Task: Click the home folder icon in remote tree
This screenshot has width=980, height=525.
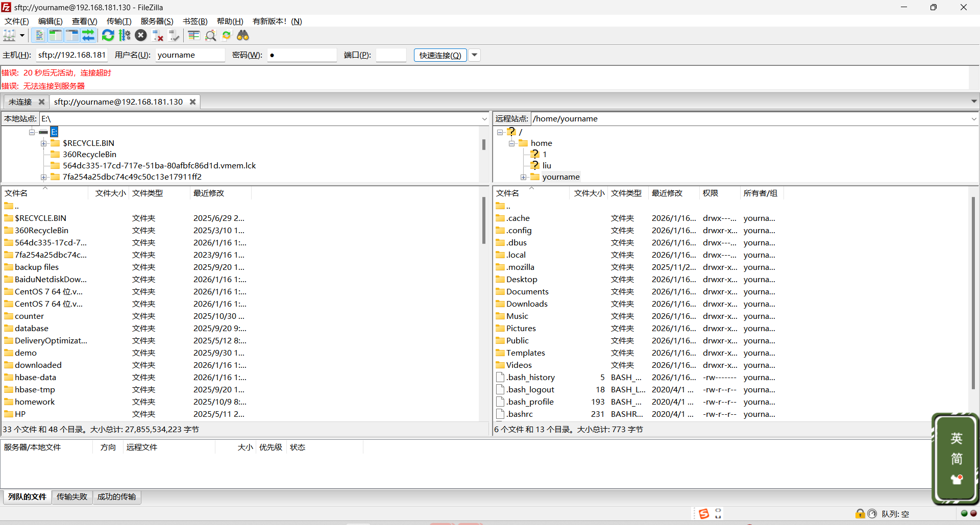Action: click(523, 143)
